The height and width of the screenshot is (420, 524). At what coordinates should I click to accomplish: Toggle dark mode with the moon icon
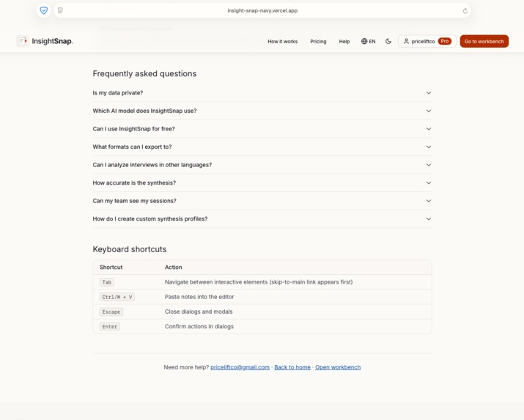pyautogui.click(x=388, y=42)
